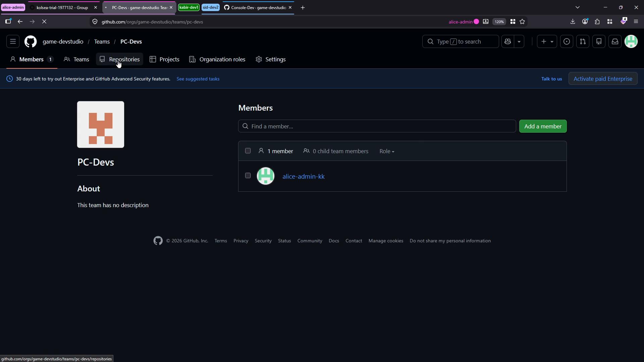
Task: Switch to the Console-Dev browser tab
Action: 258,7
